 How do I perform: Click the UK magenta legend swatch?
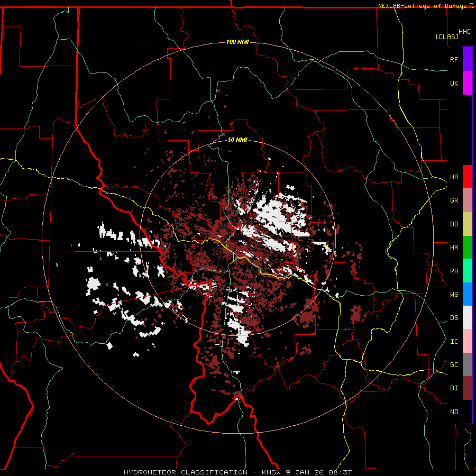click(467, 83)
